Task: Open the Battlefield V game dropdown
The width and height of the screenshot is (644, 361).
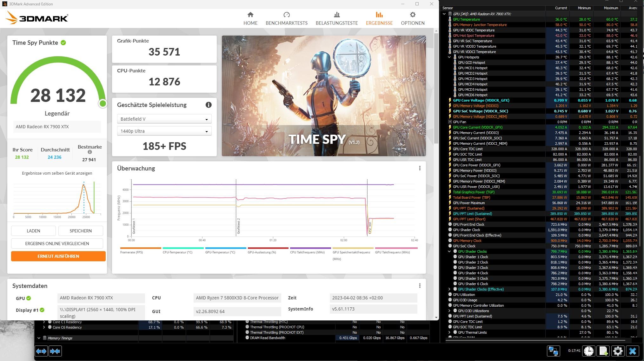Action: point(164,119)
